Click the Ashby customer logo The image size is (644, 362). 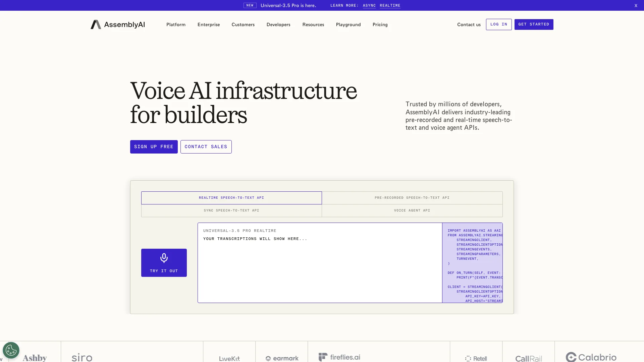pyautogui.click(x=35, y=358)
